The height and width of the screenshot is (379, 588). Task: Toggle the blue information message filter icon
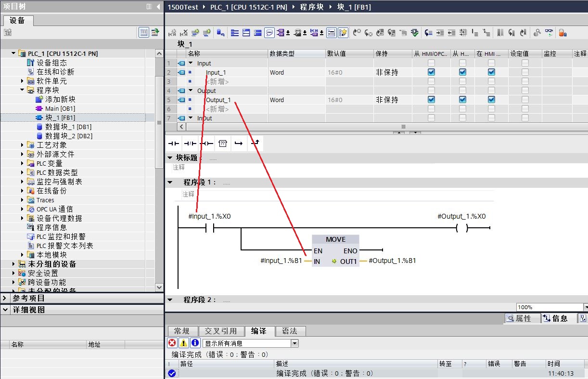point(195,343)
